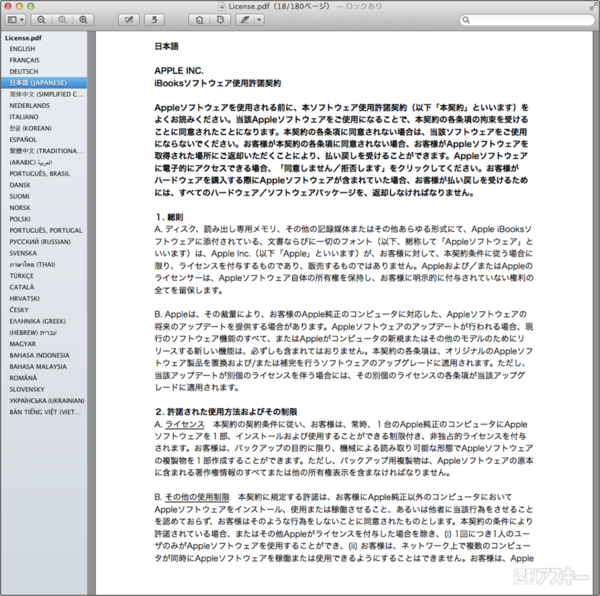Show the edit toolbar pencil icon

[129, 20]
